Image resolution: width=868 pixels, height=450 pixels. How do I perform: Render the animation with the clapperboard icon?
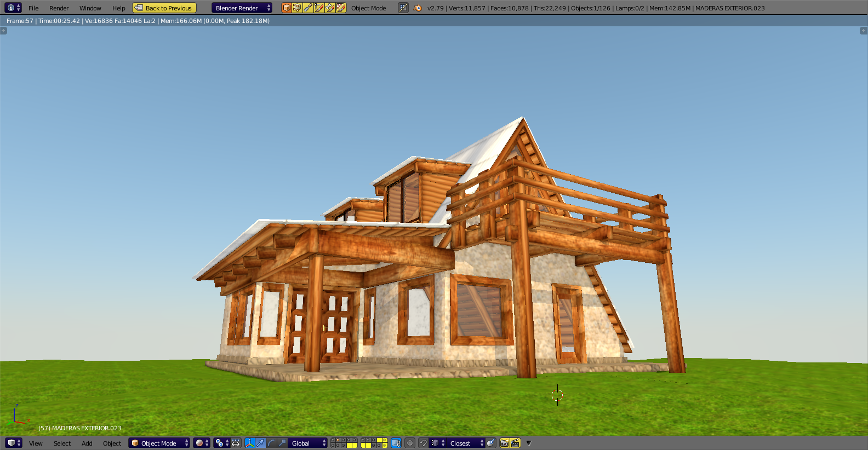515,443
